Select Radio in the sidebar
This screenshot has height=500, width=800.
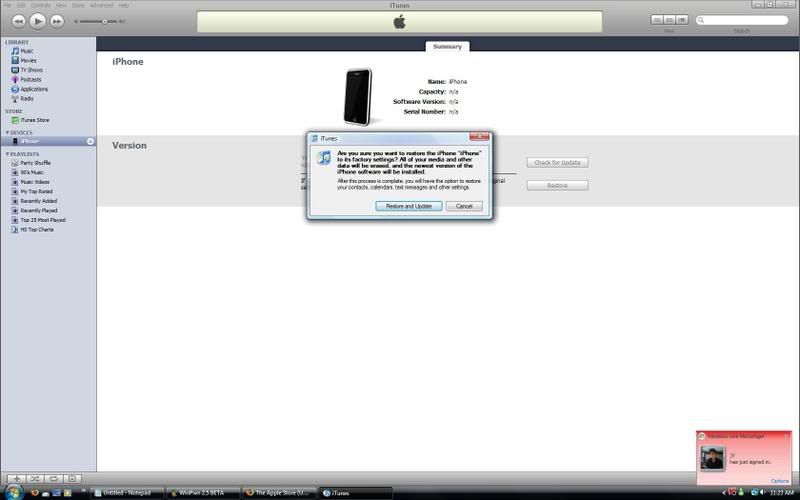click(27, 99)
